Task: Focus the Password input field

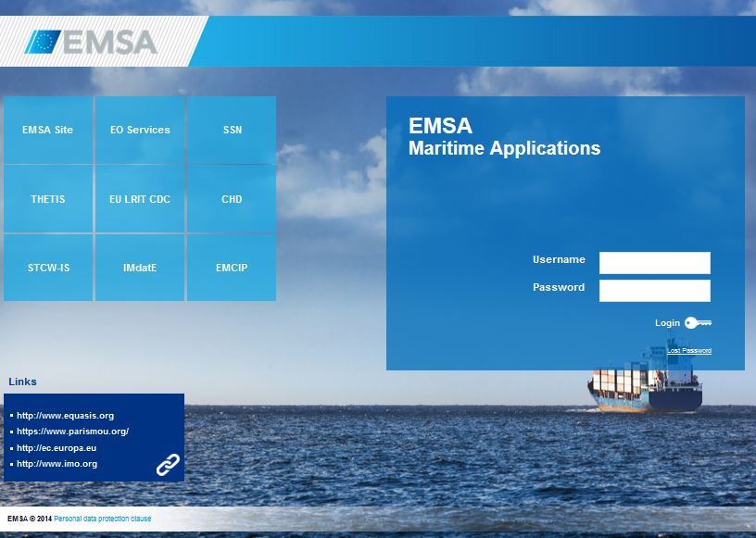Action: click(x=655, y=291)
